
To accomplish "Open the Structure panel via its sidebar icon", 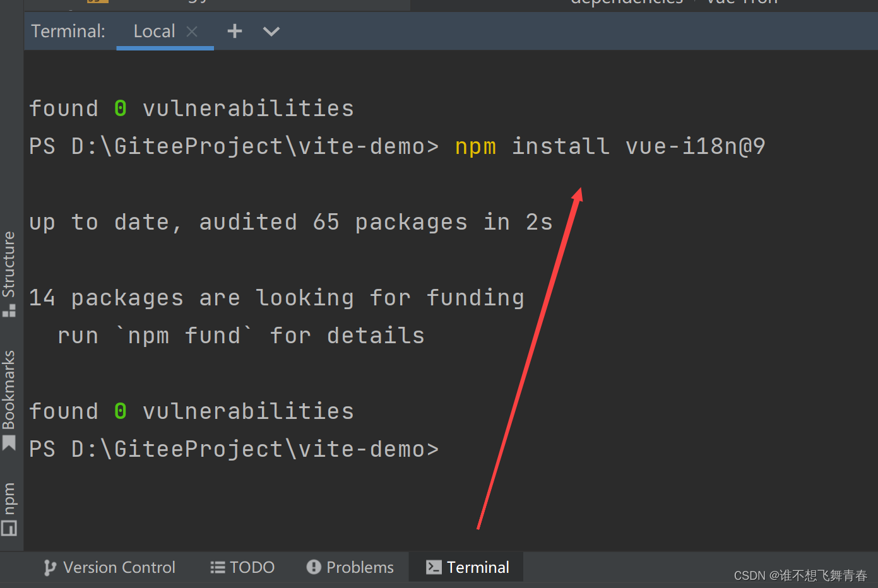I will point(9,310).
